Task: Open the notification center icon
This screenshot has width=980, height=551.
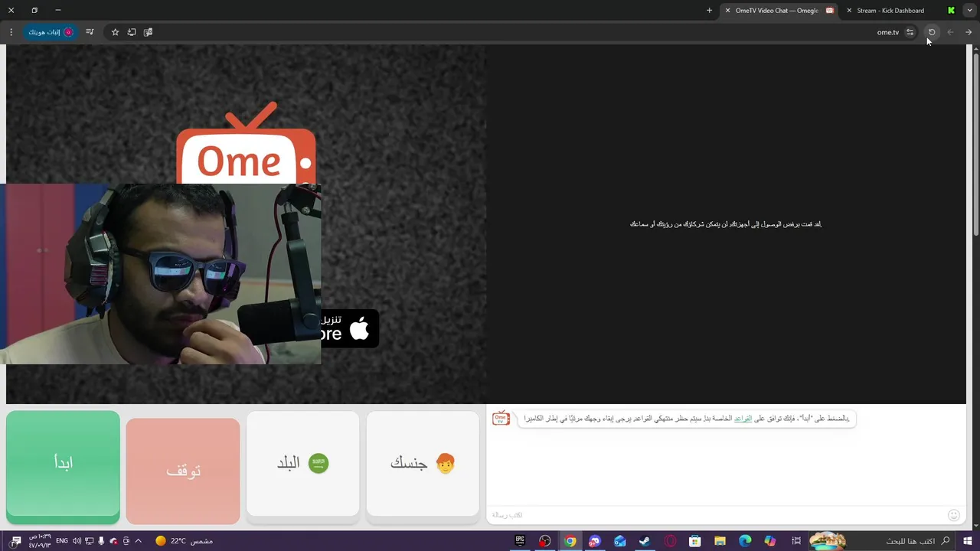Action: (15, 541)
